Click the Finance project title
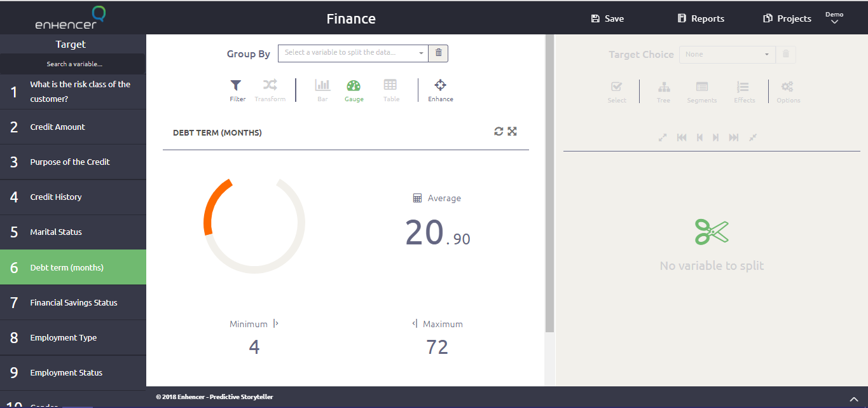 (351, 18)
